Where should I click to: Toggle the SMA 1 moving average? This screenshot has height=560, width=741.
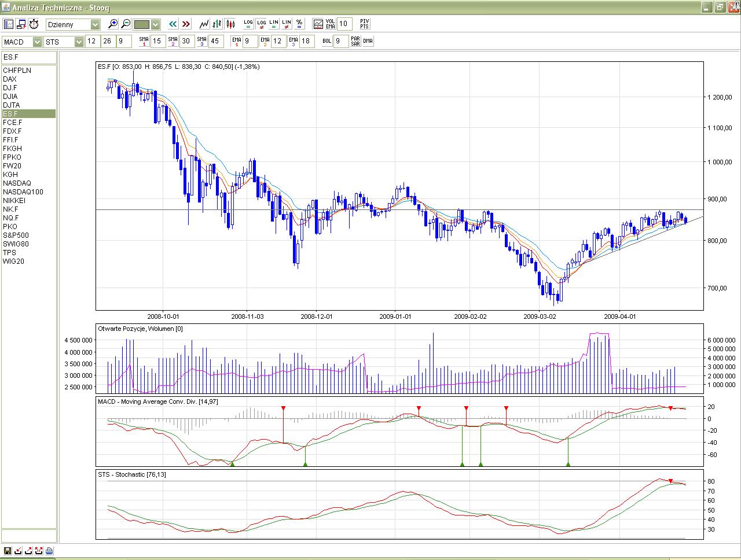tap(144, 41)
